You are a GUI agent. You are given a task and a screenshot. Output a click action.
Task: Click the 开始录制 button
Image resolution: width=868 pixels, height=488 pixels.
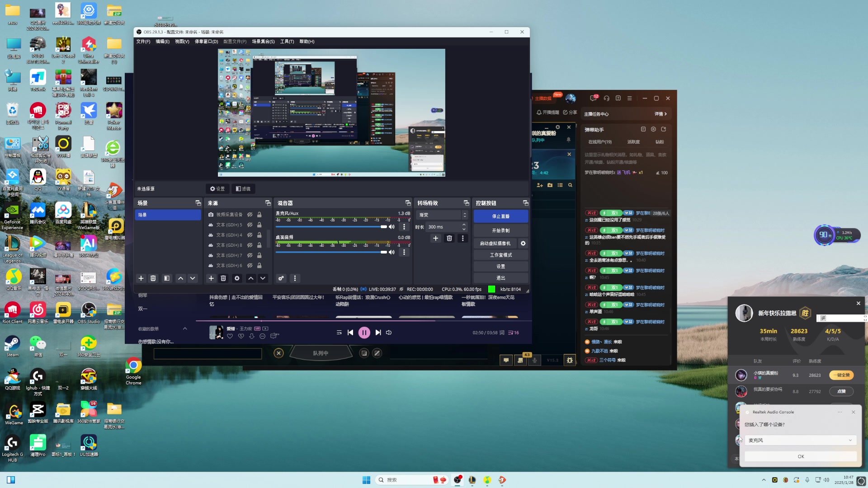click(x=500, y=230)
